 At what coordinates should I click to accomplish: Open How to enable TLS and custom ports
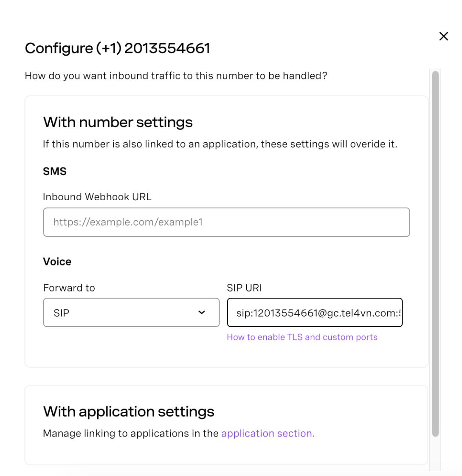click(302, 337)
